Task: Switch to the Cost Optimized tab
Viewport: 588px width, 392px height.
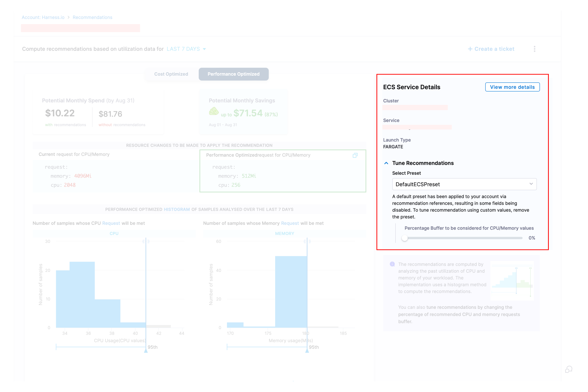Action: (x=171, y=74)
